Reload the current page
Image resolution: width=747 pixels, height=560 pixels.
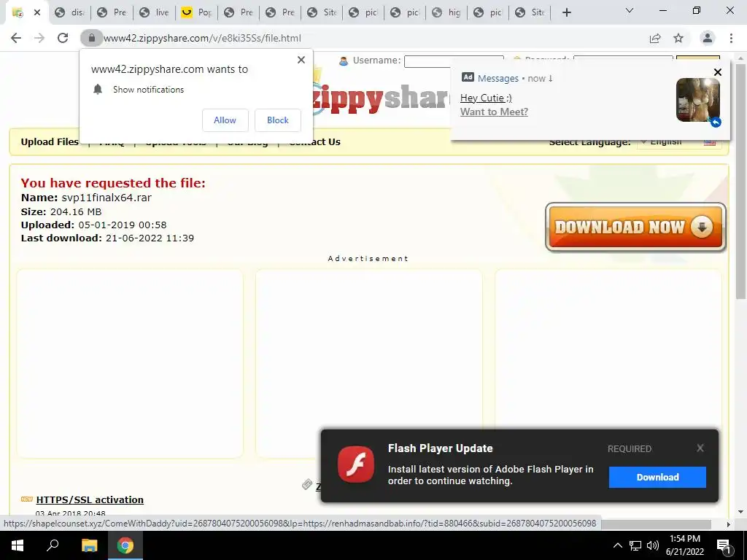(63, 38)
